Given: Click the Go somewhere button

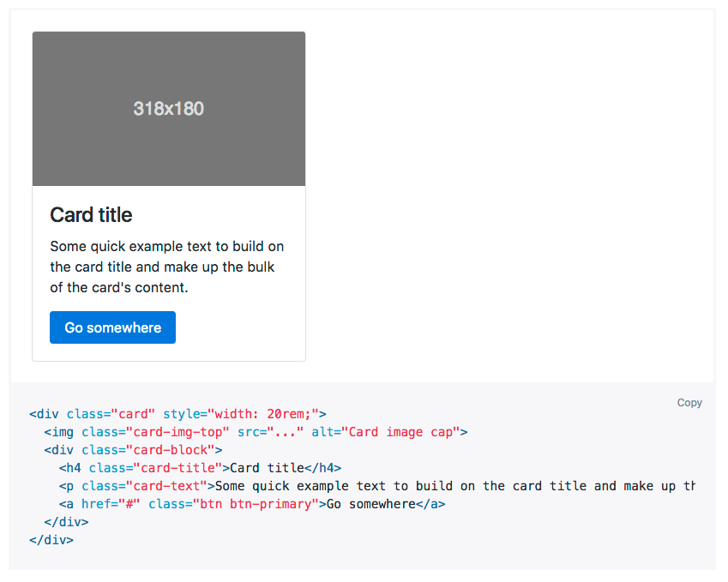Looking at the screenshot, I should [x=112, y=327].
